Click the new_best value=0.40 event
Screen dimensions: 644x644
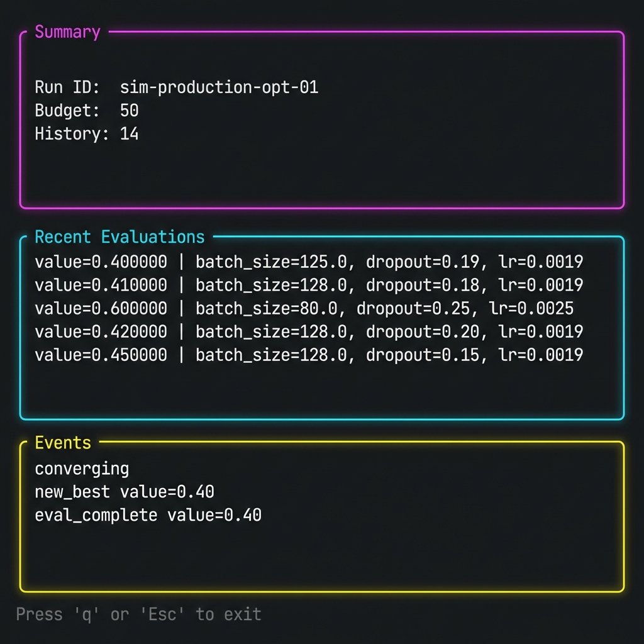123,492
